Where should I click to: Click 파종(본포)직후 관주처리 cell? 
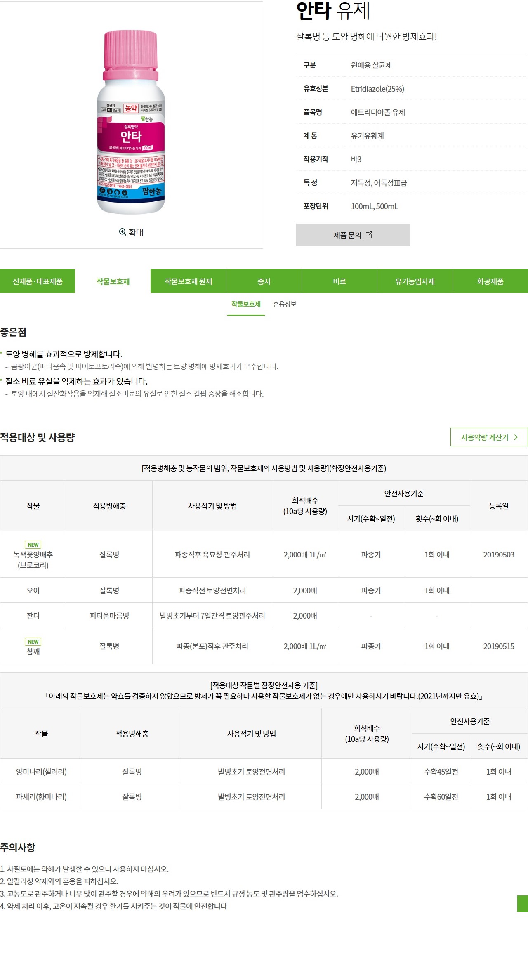click(x=212, y=646)
